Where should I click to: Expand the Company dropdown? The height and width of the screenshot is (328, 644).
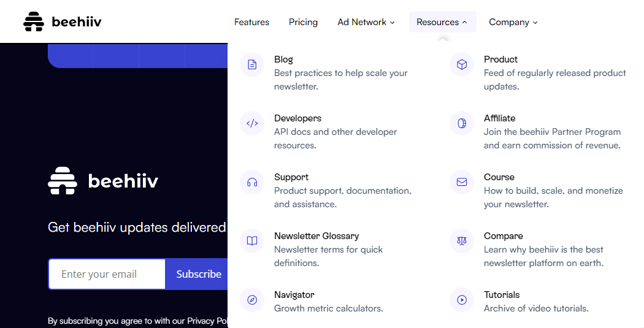point(513,22)
